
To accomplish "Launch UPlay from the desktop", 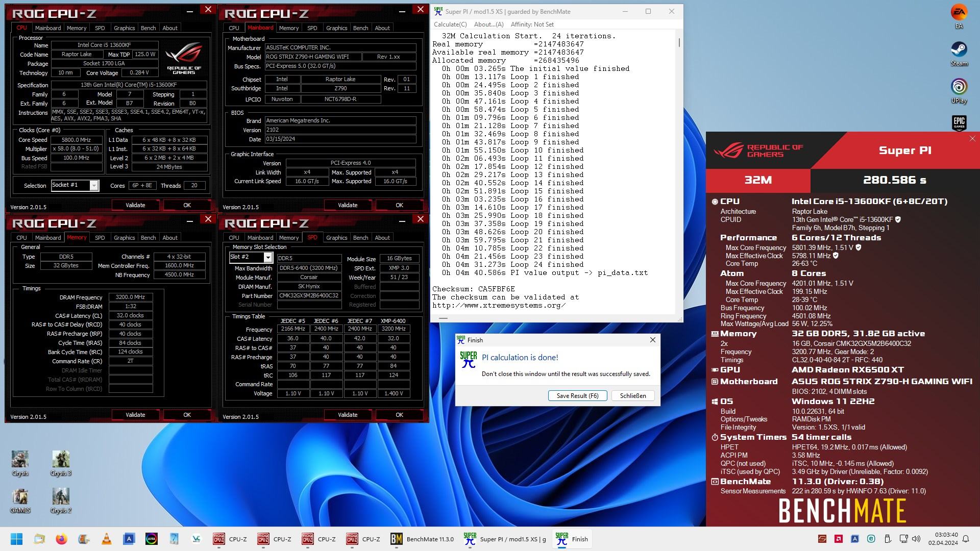I will (959, 91).
